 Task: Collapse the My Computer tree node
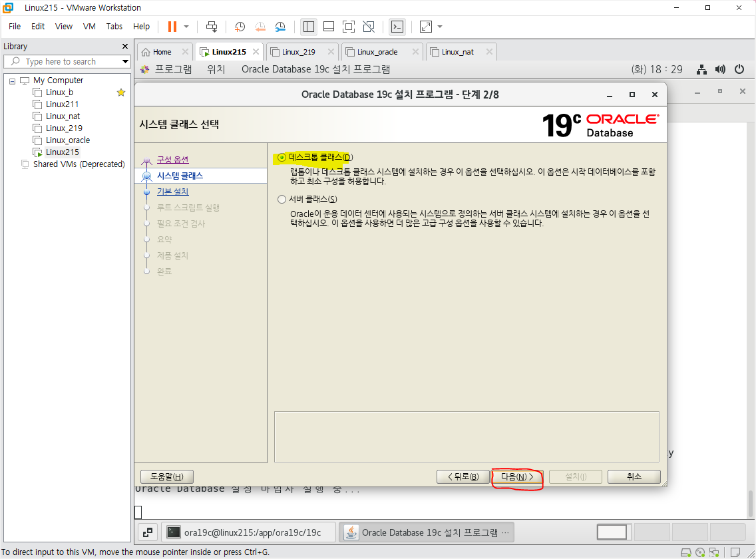click(x=12, y=81)
